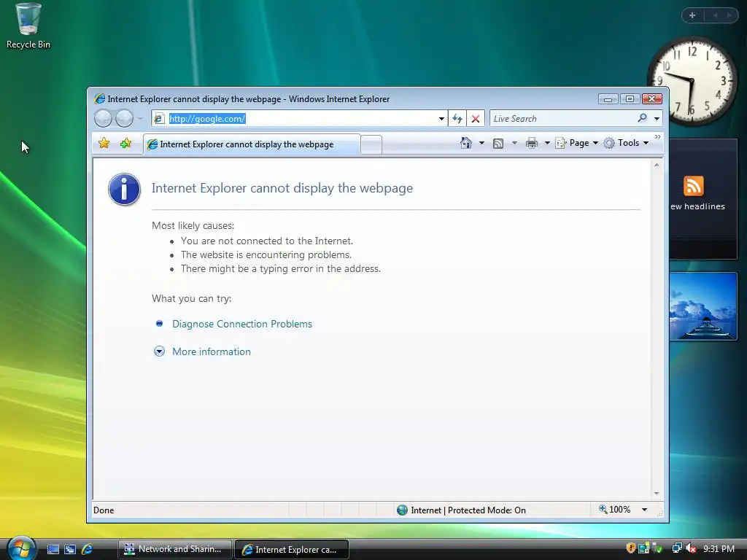This screenshot has width=747, height=560.
Task: Show hidden toolbar items chevron
Action: [658, 137]
